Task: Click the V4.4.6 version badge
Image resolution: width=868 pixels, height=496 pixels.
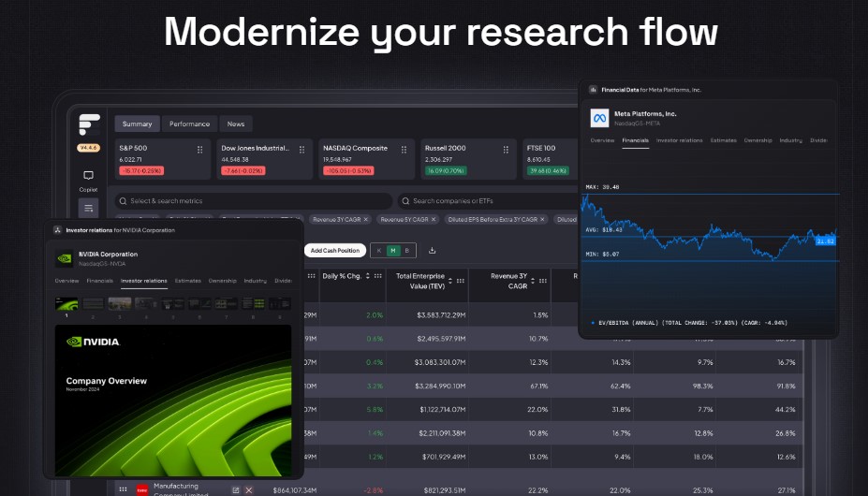Action: [x=89, y=148]
